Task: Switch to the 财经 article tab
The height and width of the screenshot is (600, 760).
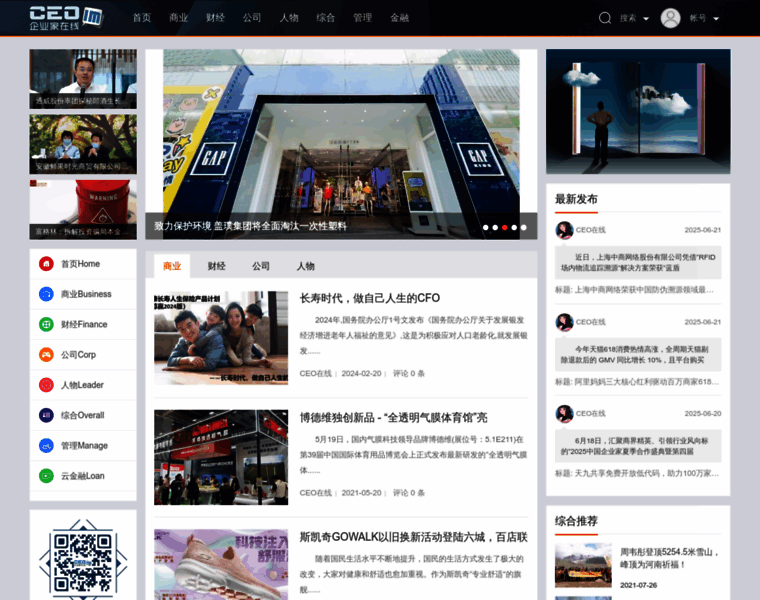Action: pyautogui.click(x=217, y=266)
